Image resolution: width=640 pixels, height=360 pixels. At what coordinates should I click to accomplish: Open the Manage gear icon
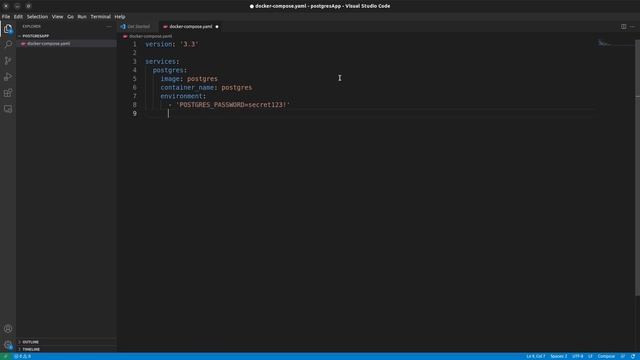tap(8, 345)
